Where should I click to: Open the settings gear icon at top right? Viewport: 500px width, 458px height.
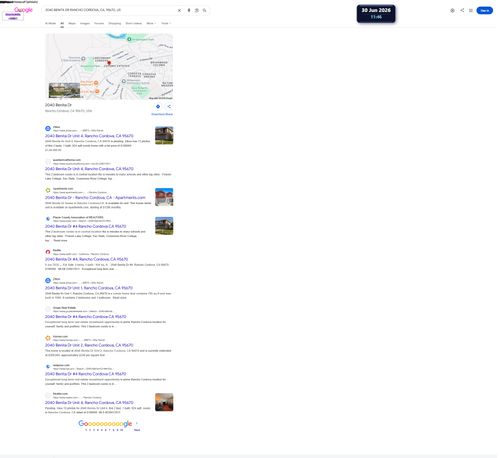pyautogui.click(x=452, y=10)
